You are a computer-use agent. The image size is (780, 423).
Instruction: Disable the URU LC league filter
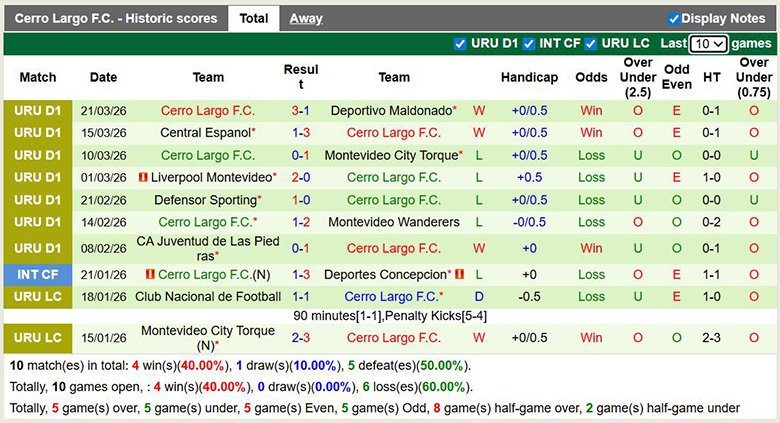click(x=591, y=44)
